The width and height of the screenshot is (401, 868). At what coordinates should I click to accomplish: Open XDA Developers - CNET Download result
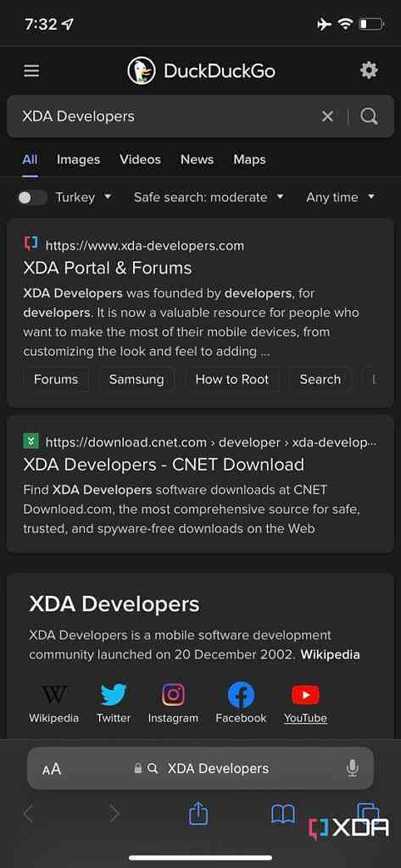(x=164, y=465)
